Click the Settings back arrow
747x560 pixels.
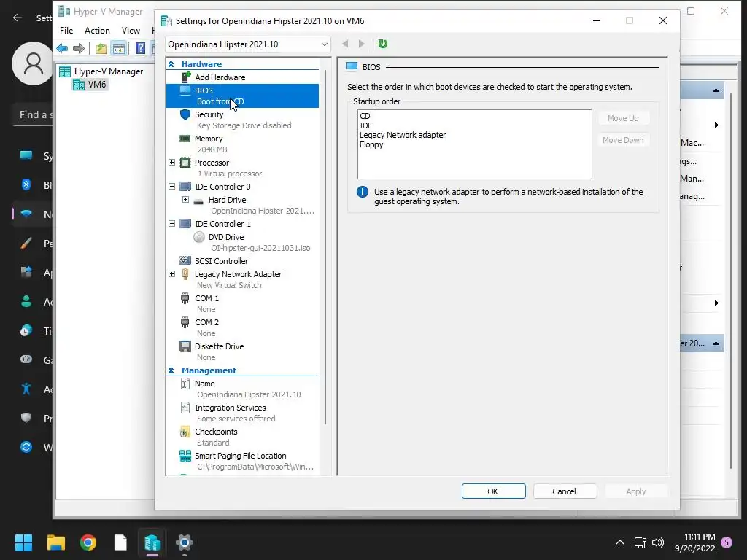(18, 17)
